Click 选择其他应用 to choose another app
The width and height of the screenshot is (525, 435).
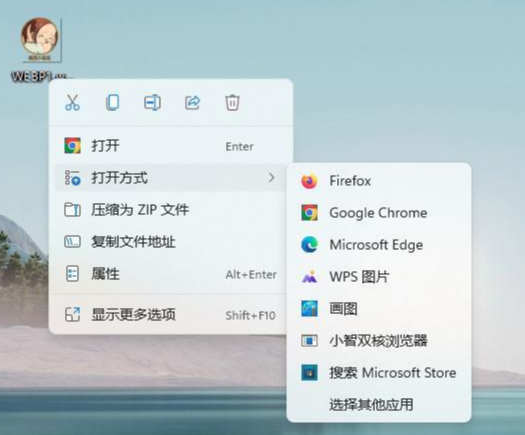(x=379, y=405)
